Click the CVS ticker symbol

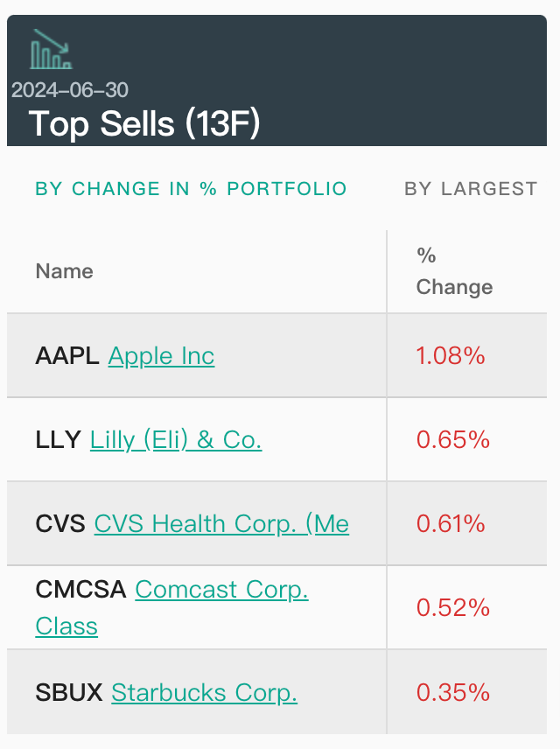click(x=60, y=523)
